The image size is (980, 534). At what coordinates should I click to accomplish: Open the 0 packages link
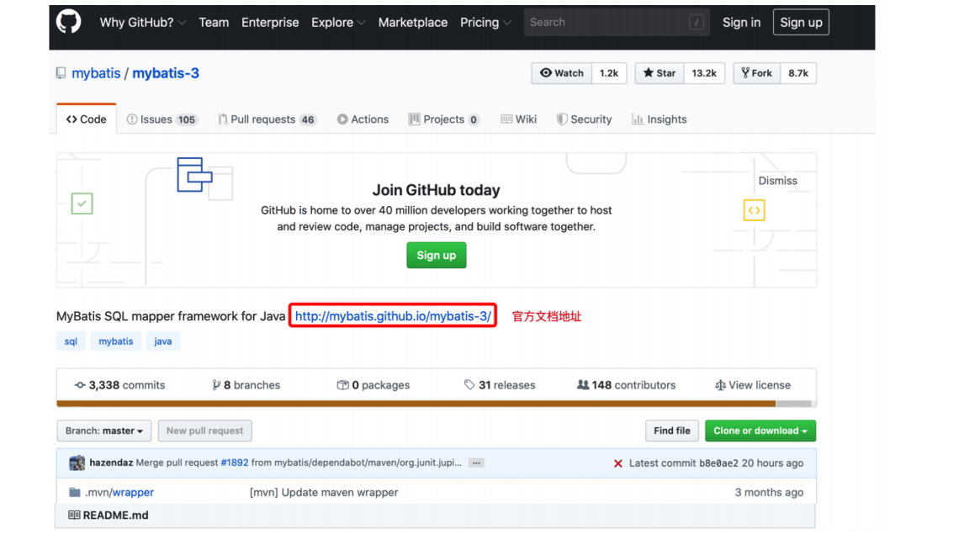coord(373,385)
